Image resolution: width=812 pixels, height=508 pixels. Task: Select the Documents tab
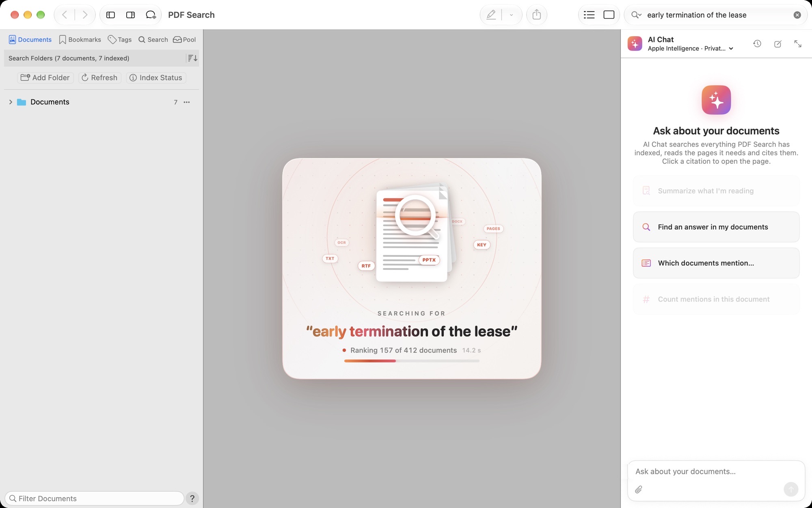tap(30, 39)
